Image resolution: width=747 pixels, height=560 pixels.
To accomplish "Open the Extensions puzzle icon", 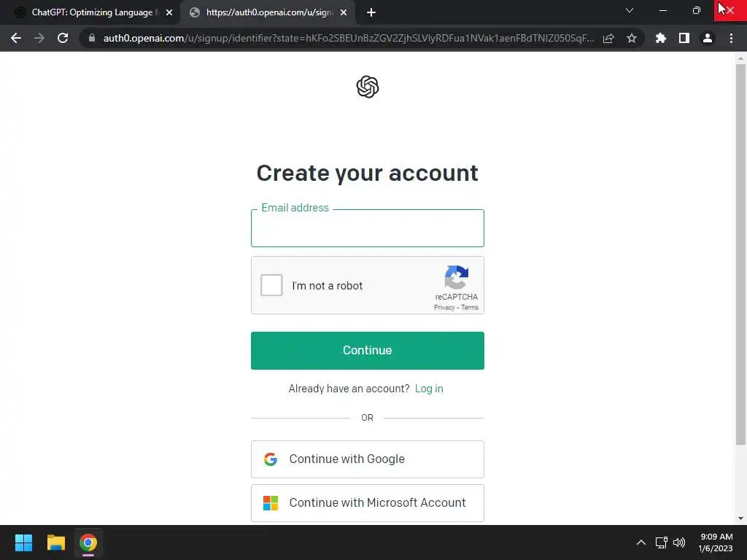I will tap(661, 38).
